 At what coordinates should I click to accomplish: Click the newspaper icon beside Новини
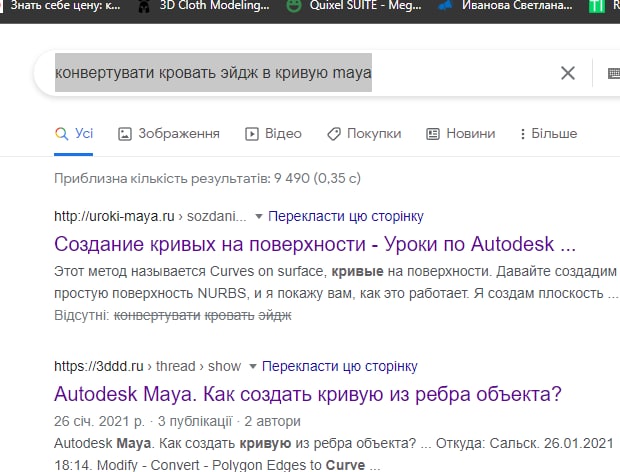pos(433,134)
